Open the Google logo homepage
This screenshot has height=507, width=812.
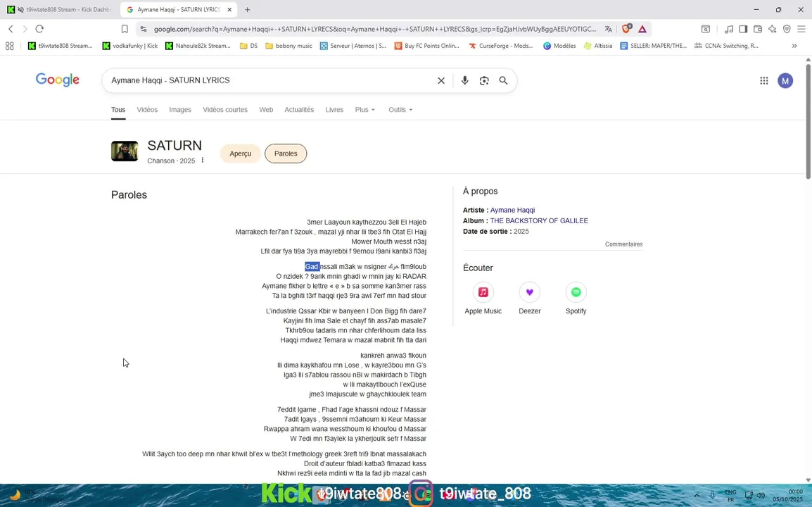[58, 80]
